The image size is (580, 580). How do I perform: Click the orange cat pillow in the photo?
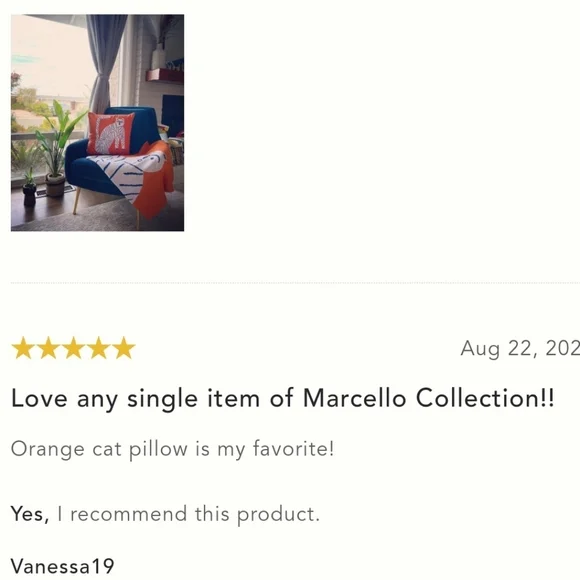coord(110,134)
